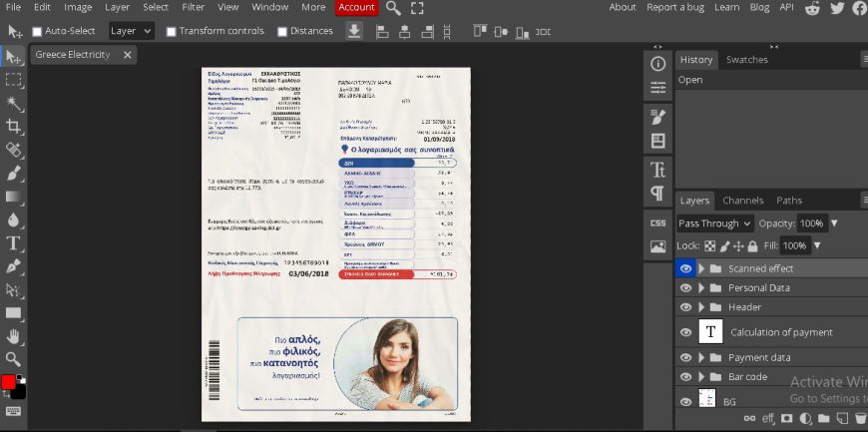The width and height of the screenshot is (868, 432).
Task: Toggle lock transparent pixels checkerboard icon
Action: [x=709, y=245]
